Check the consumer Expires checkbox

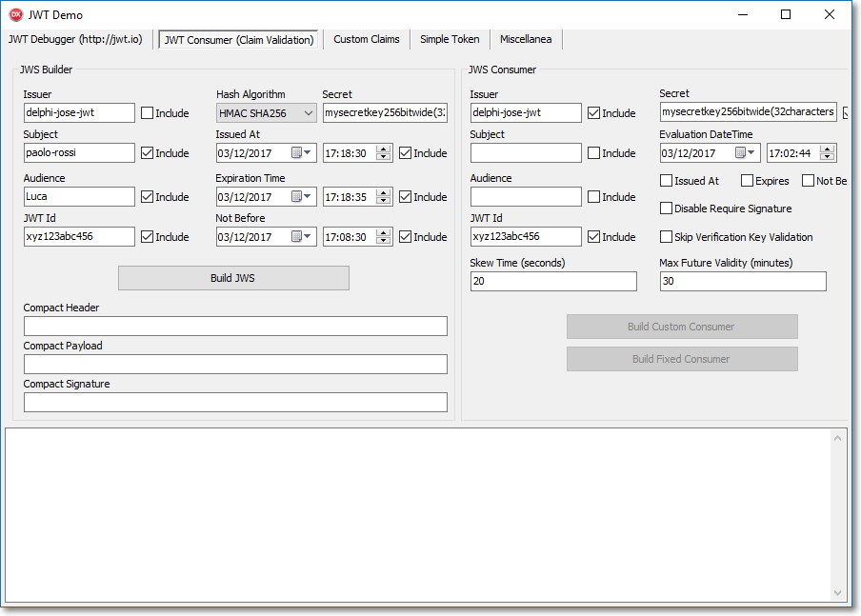(748, 181)
